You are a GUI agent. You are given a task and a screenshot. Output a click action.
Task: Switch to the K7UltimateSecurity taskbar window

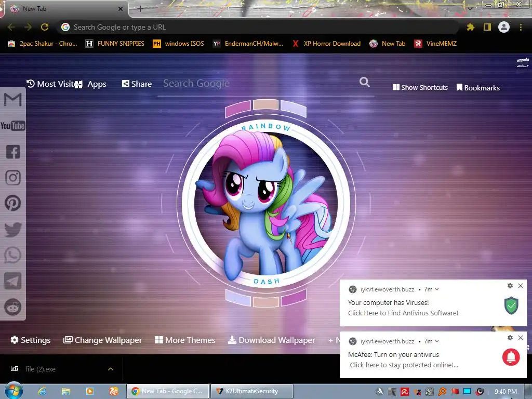pyautogui.click(x=252, y=391)
